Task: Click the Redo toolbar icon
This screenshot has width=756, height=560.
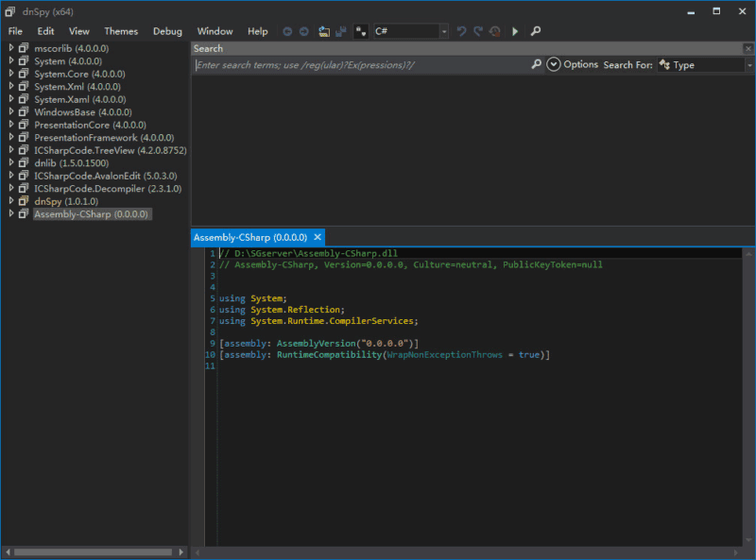Action: coord(478,31)
